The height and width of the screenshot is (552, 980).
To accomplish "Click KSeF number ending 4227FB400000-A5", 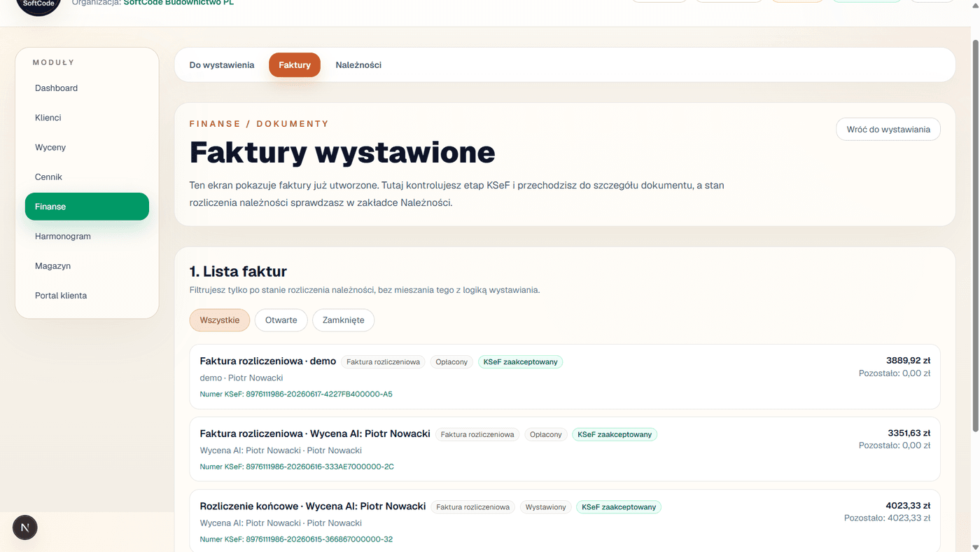I will [x=296, y=394].
